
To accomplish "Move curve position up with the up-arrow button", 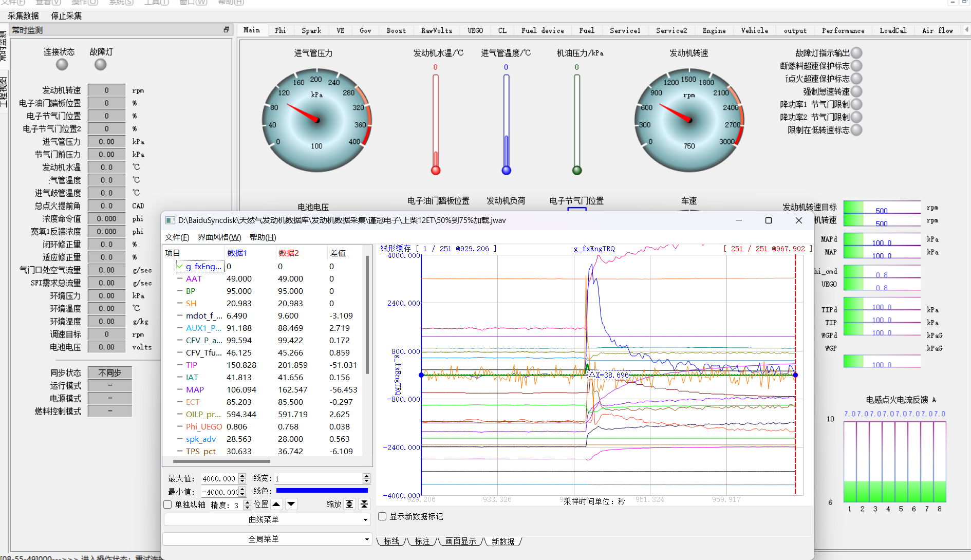I will coord(276,504).
